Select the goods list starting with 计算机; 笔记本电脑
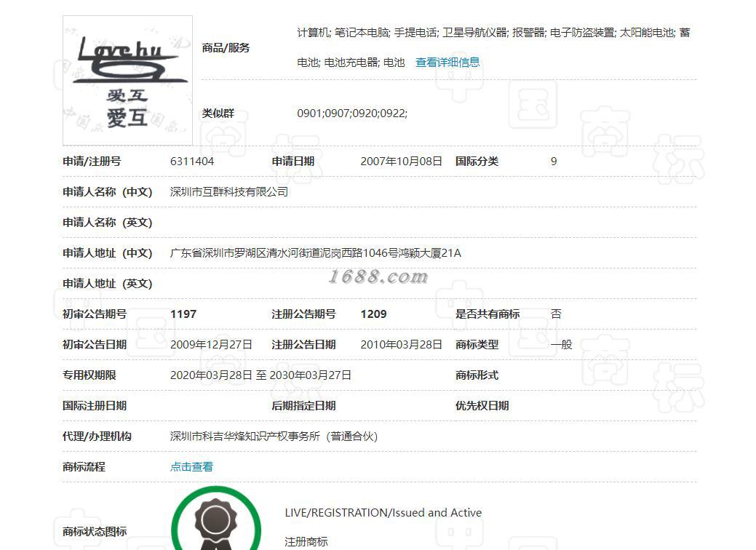The width and height of the screenshot is (756, 550). (x=494, y=47)
